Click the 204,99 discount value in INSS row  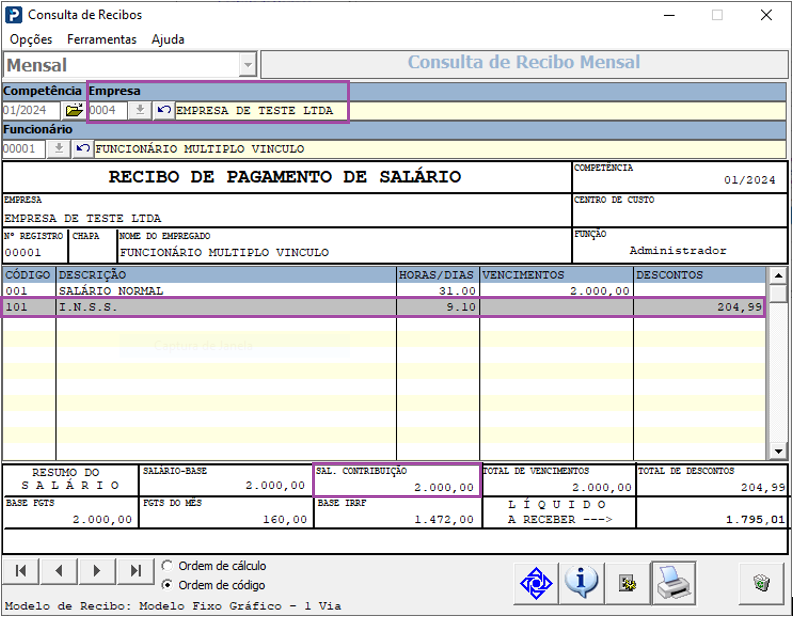(x=739, y=307)
